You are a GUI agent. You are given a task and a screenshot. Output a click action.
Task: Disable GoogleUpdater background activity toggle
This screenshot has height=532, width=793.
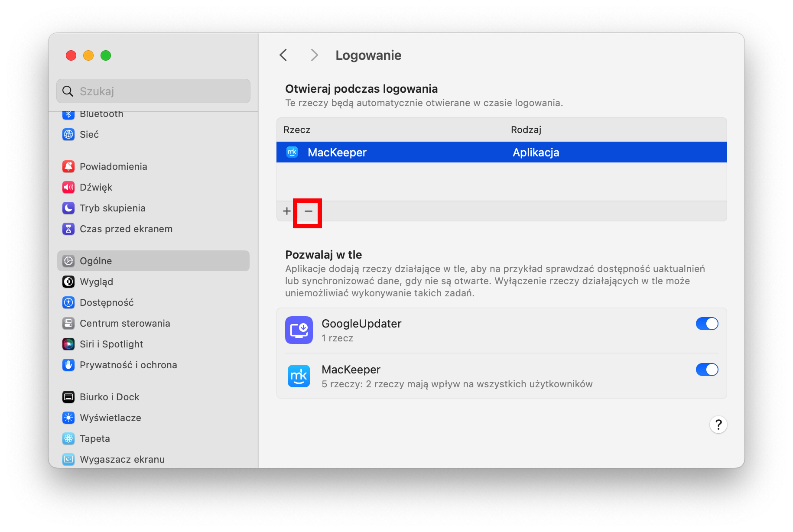pyautogui.click(x=707, y=324)
